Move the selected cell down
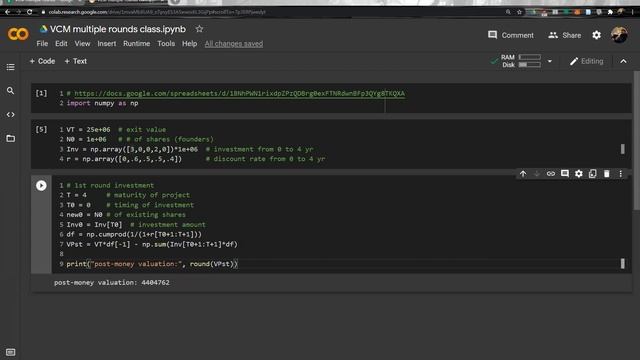 tap(537, 174)
